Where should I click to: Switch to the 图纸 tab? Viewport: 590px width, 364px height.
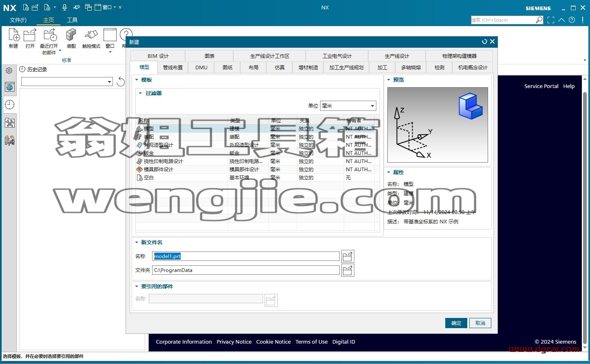pos(228,67)
